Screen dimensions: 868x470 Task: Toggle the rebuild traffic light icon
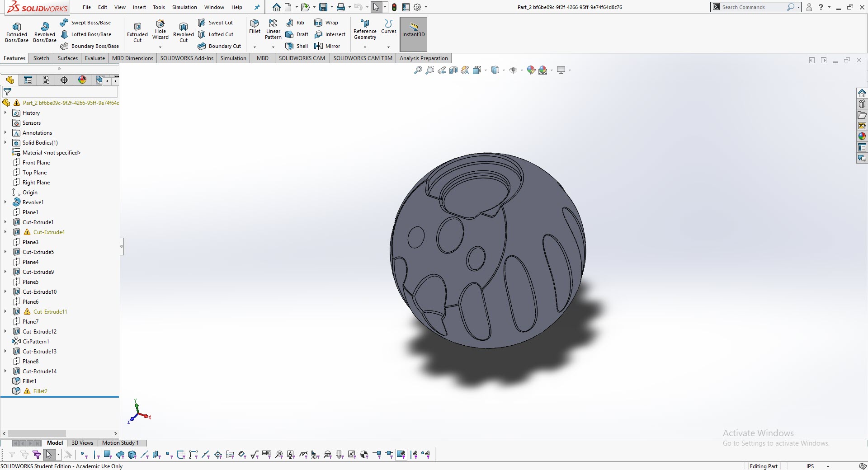(394, 7)
